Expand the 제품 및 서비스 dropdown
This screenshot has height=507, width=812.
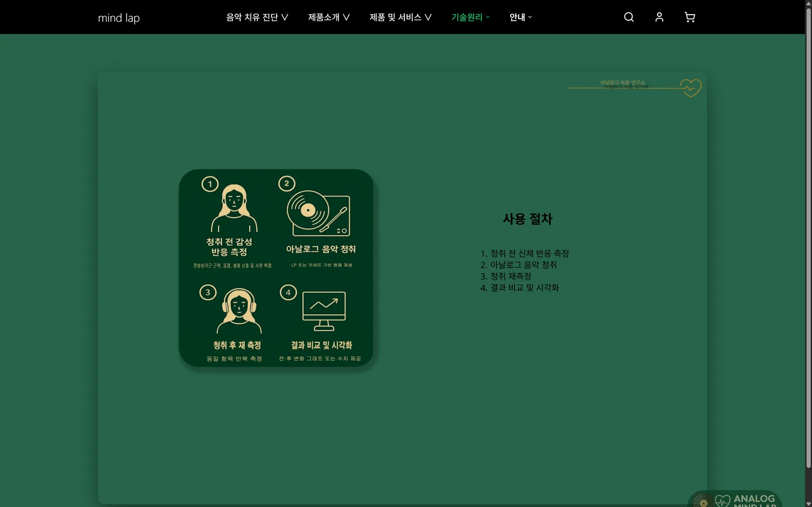point(400,17)
